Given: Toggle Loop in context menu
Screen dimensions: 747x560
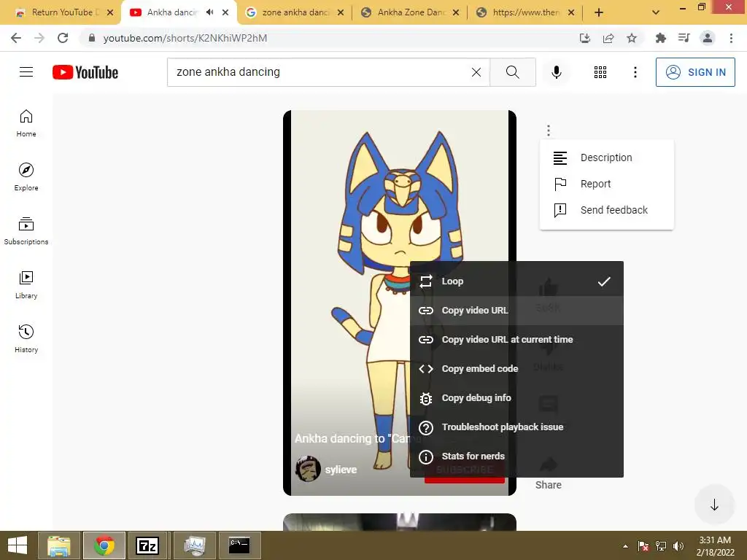Looking at the screenshot, I should [x=516, y=281].
